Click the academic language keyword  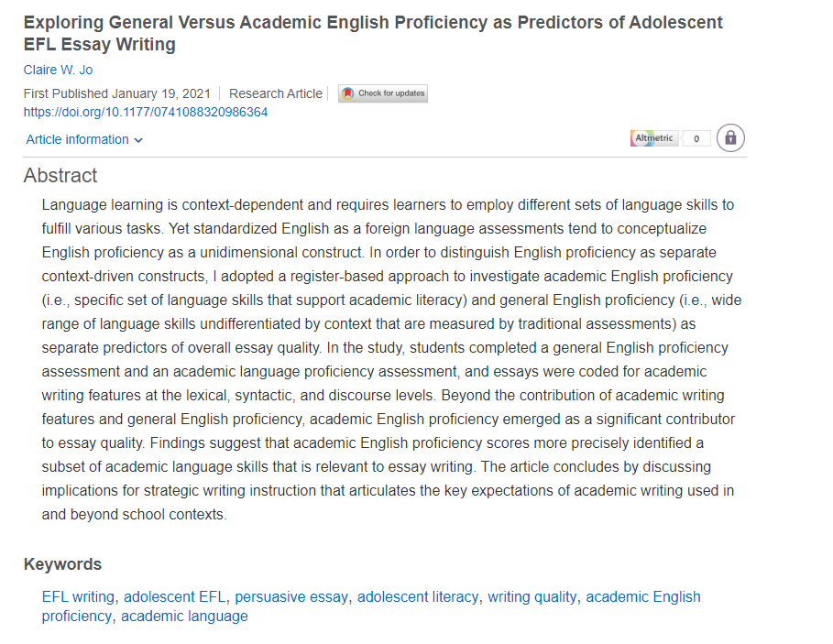(184, 617)
